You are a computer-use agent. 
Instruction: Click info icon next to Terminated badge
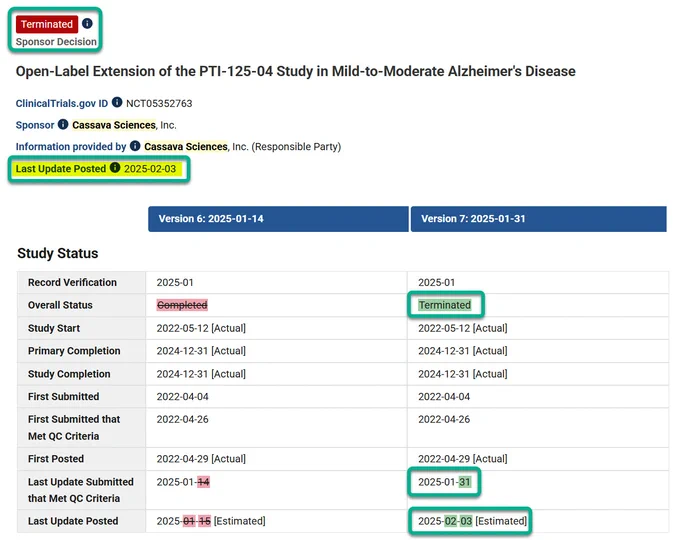pyautogui.click(x=87, y=23)
